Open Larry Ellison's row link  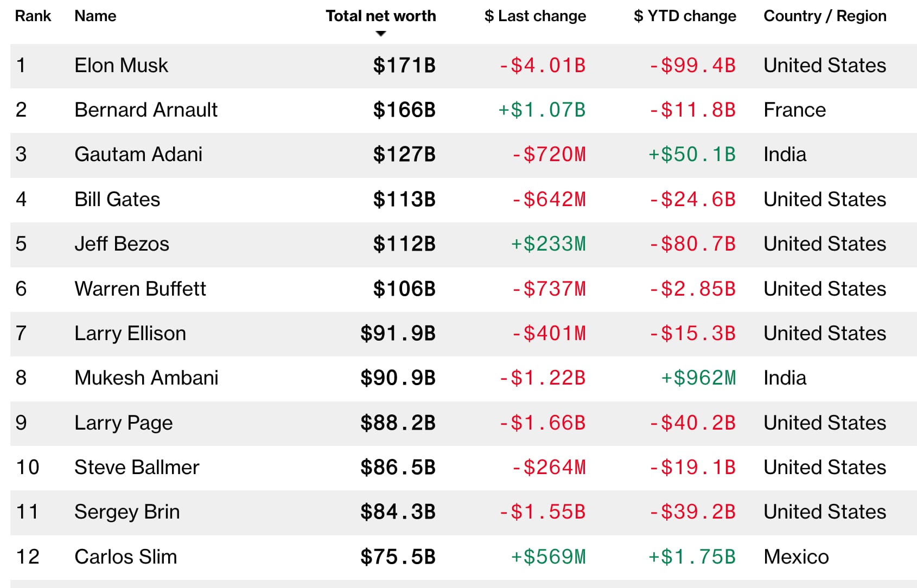tap(130, 334)
